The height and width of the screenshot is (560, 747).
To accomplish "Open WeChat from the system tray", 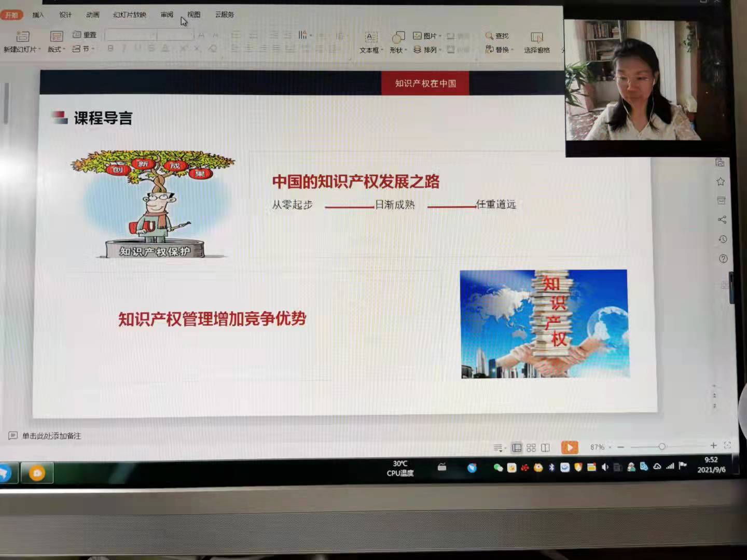I will pyautogui.click(x=498, y=468).
